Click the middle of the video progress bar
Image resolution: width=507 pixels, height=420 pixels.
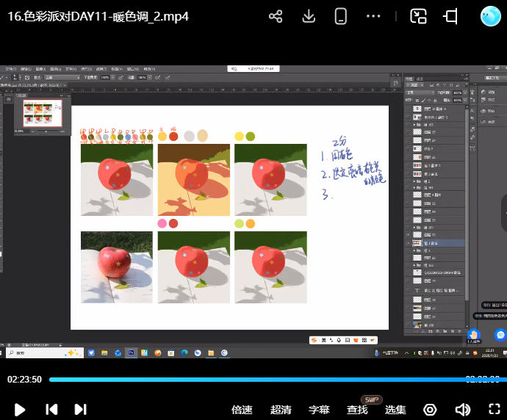coord(274,380)
